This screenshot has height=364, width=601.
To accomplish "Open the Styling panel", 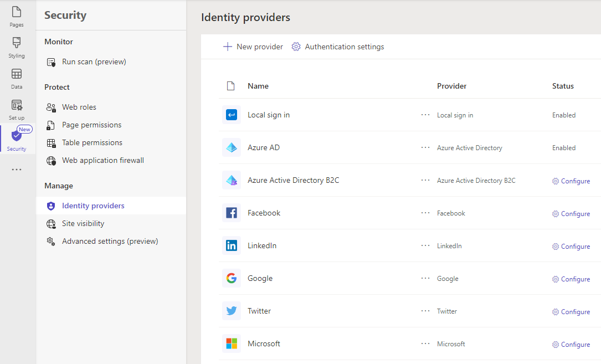I will [x=16, y=47].
